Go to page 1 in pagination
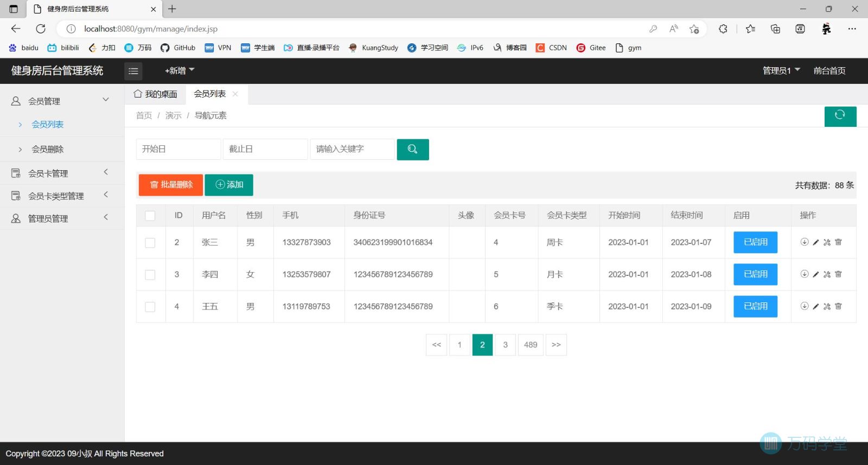 pyautogui.click(x=459, y=345)
